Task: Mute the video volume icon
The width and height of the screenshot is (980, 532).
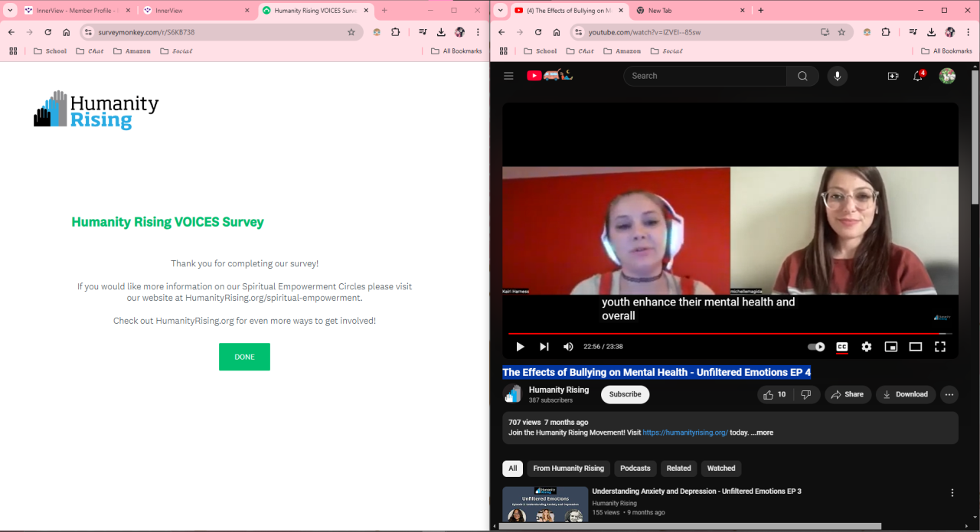Action: coord(568,347)
